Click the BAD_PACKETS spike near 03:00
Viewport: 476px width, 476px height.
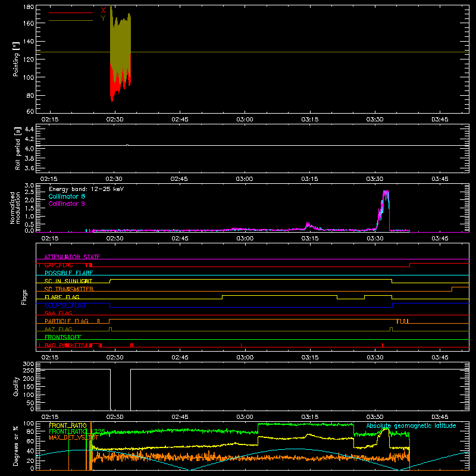pyautogui.click(x=241, y=345)
